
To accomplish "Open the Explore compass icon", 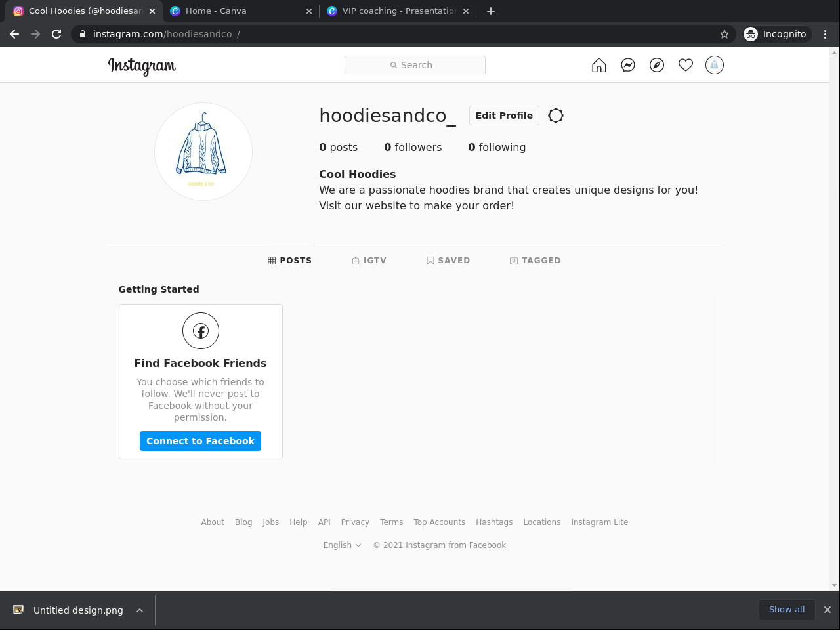I will point(657,65).
